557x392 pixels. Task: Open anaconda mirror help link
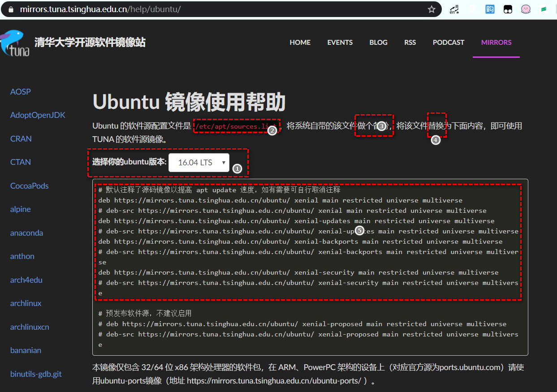pyautogui.click(x=27, y=233)
